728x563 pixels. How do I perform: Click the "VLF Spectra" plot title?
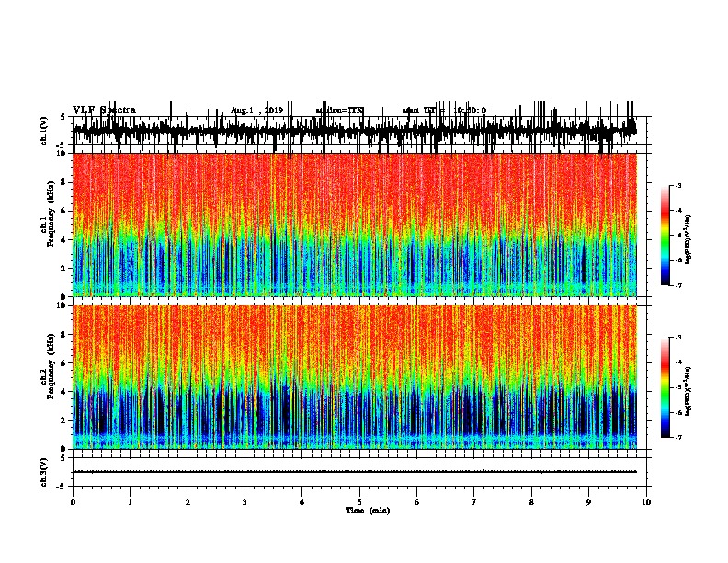[x=104, y=110]
